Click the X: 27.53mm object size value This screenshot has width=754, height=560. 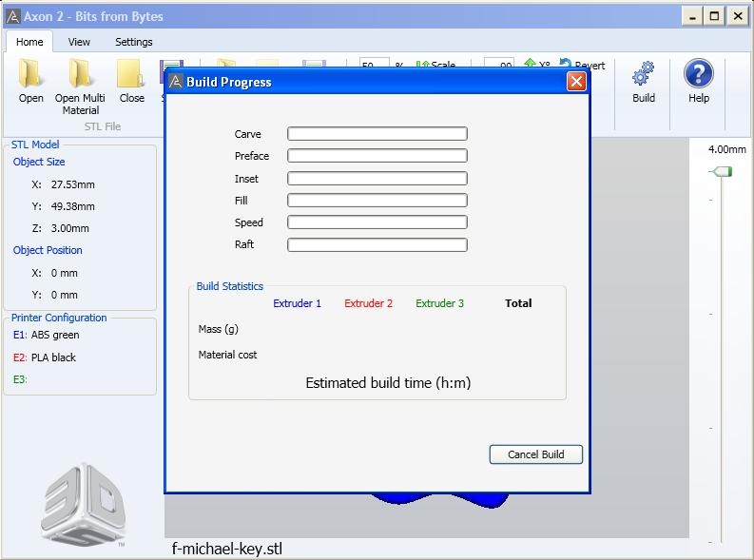point(63,184)
